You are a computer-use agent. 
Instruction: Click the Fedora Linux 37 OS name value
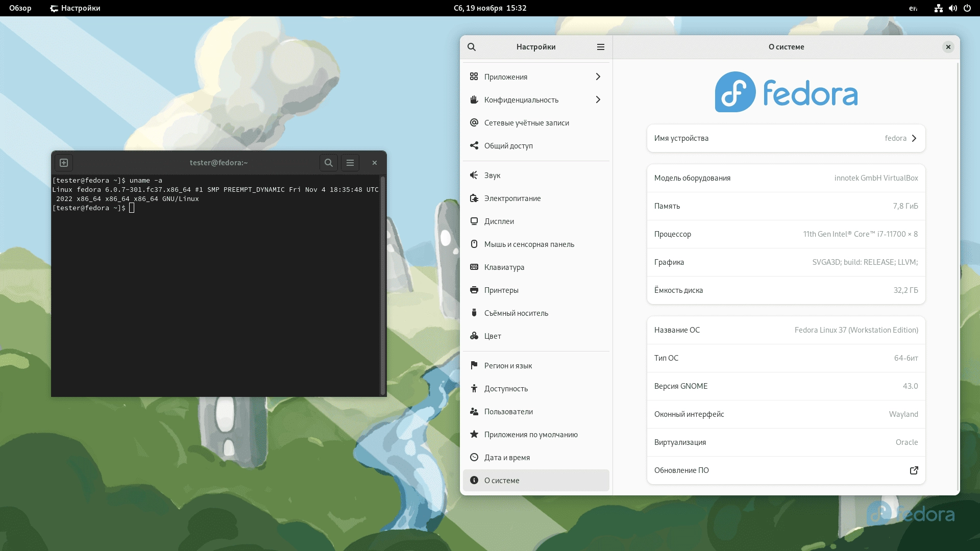click(856, 330)
